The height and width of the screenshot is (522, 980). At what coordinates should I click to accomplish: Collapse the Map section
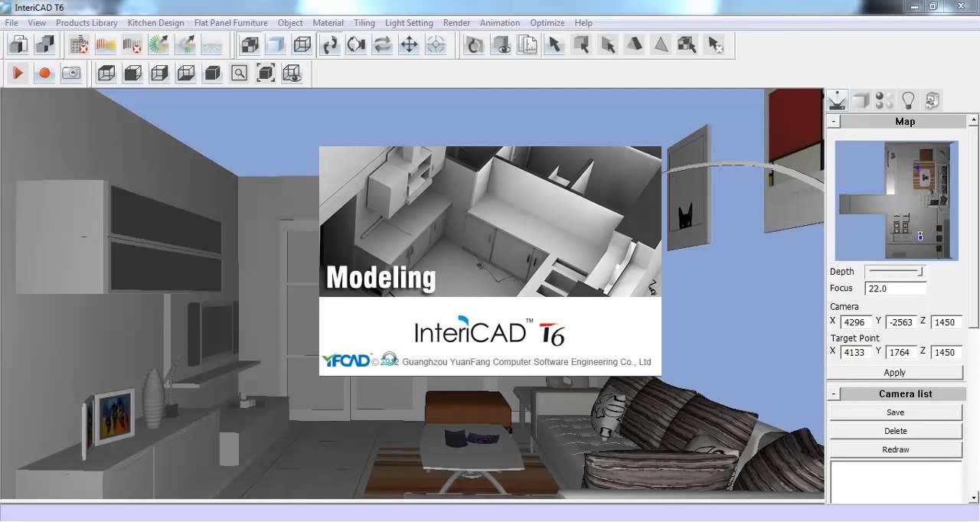[835, 122]
